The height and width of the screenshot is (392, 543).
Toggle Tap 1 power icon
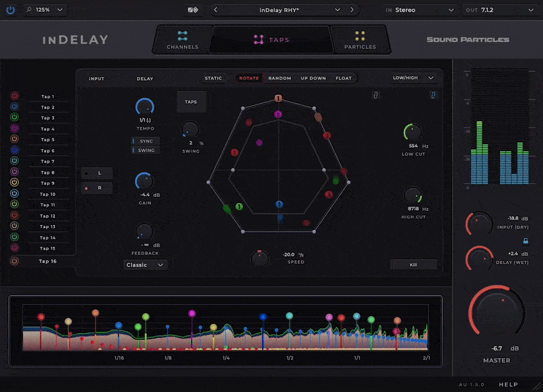click(14, 96)
